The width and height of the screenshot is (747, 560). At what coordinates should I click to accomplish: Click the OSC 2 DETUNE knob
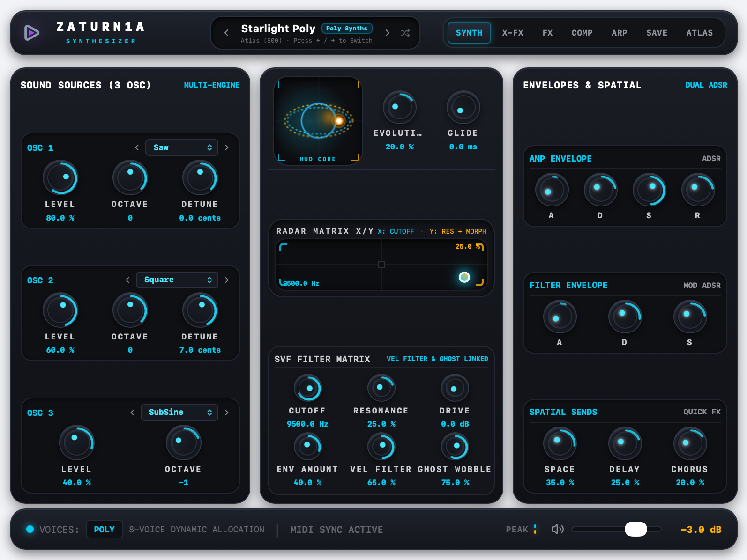(x=200, y=310)
